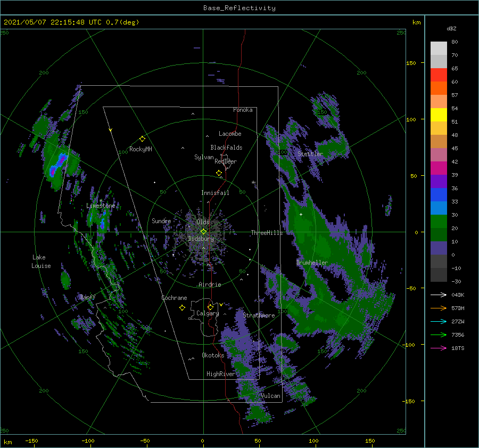This screenshot has width=479, height=448.
Task: Click the Limestone label
Action: point(101,206)
